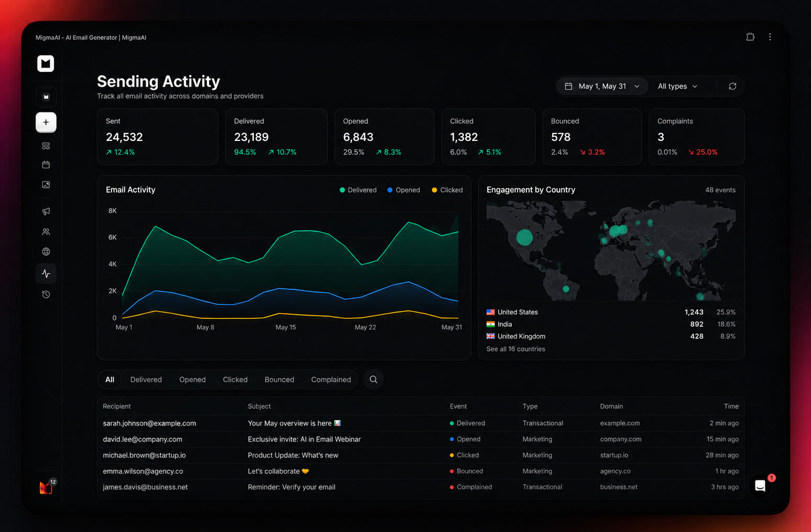811x532 pixels.
Task: Switch to the Complained events tab
Action: 331,380
